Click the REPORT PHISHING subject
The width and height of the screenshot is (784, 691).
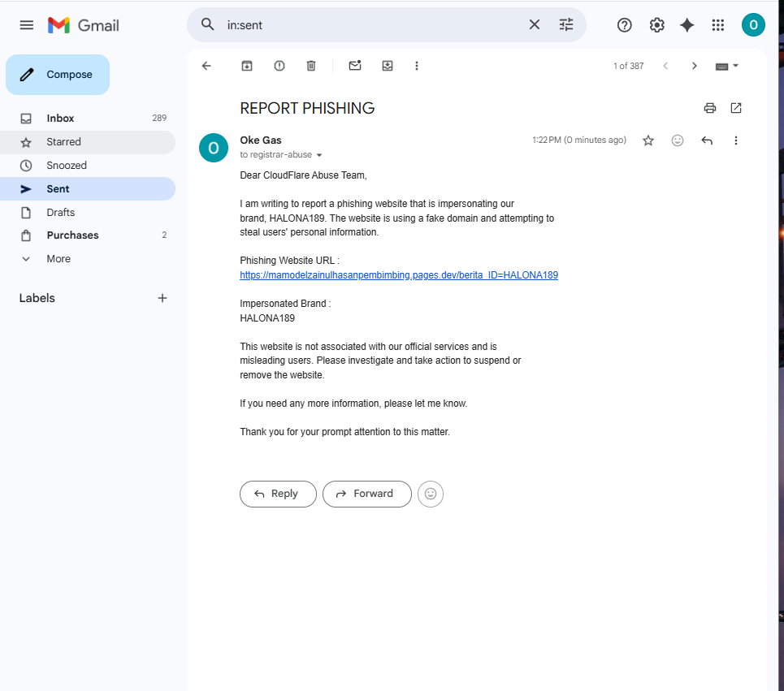pos(307,108)
